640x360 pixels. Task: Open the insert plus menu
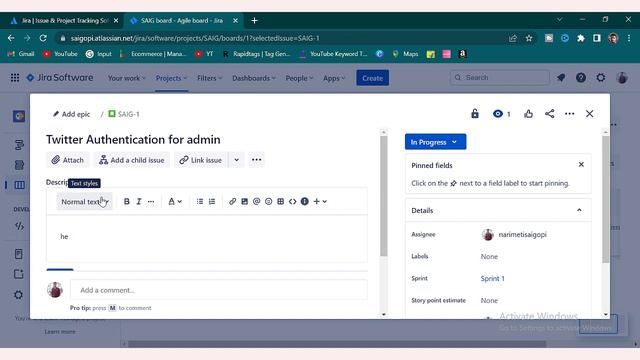320,201
